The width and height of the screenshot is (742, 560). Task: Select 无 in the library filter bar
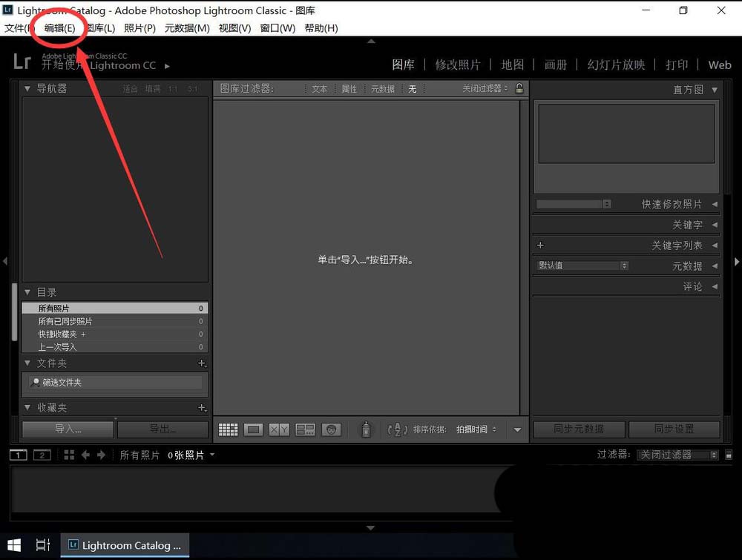pyautogui.click(x=412, y=88)
